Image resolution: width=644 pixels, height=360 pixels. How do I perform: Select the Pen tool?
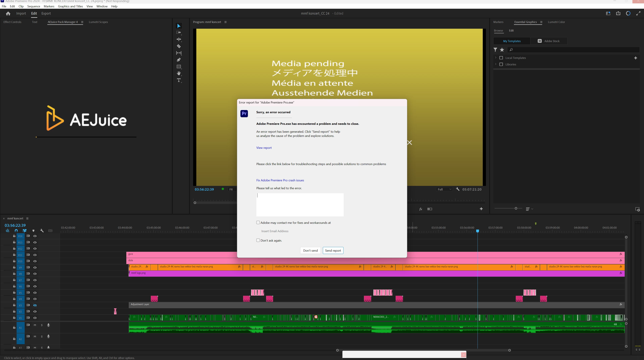(179, 60)
